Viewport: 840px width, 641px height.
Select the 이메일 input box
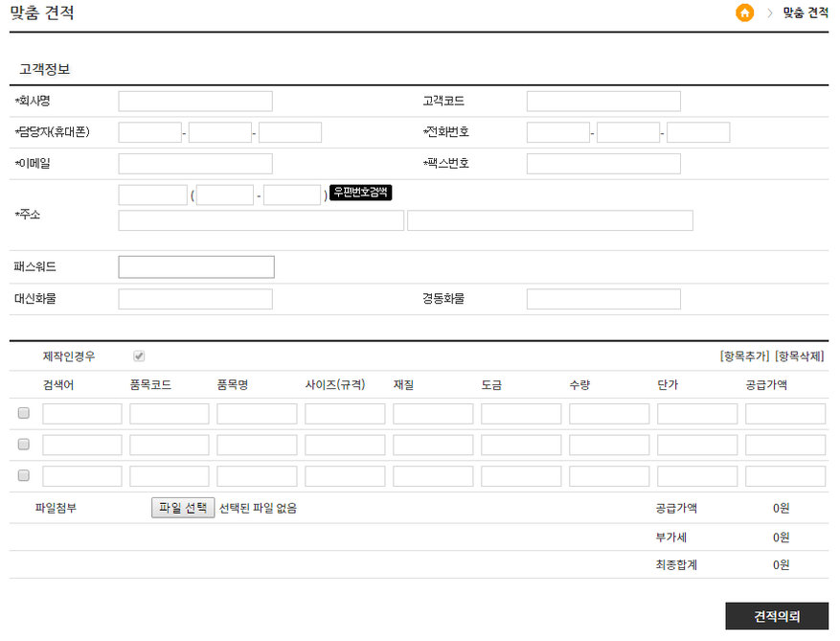coord(195,164)
